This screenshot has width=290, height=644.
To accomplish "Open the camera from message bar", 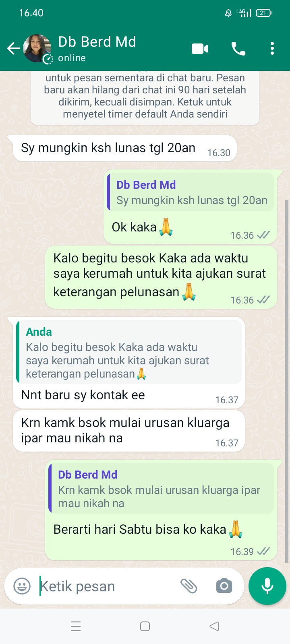I will tap(224, 586).
